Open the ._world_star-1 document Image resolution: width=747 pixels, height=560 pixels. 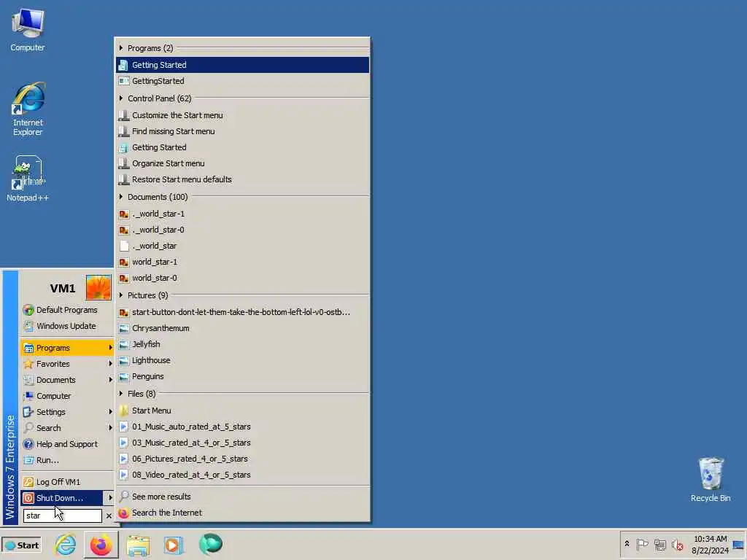[242, 214]
